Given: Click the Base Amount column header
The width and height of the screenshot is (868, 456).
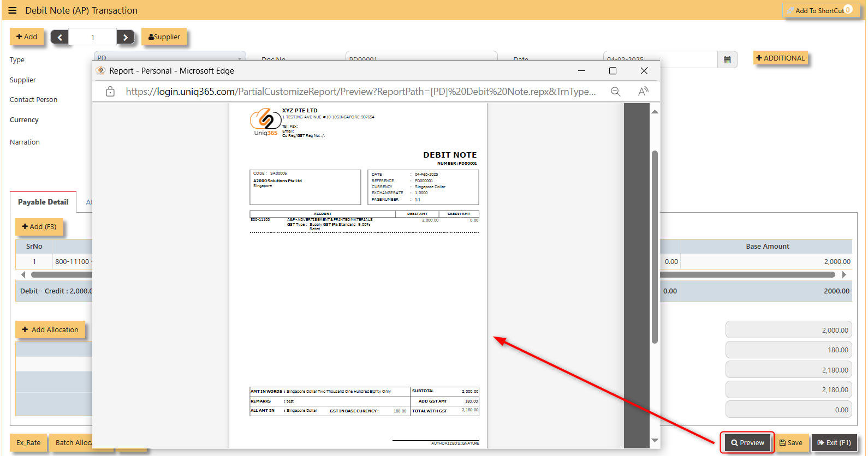Looking at the screenshot, I should coord(767,246).
